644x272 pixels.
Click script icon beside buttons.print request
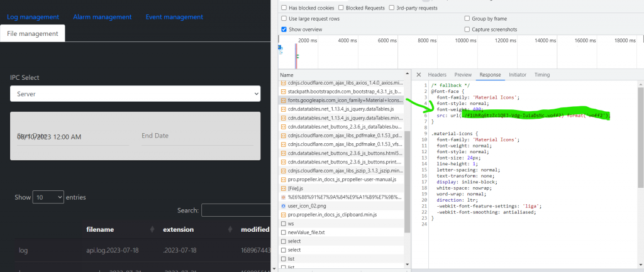point(284,162)
